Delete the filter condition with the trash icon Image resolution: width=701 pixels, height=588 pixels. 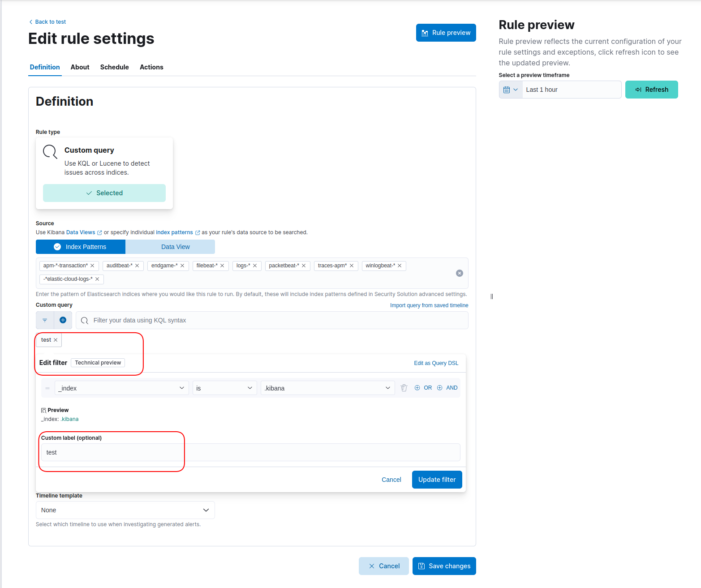(404, 388)
